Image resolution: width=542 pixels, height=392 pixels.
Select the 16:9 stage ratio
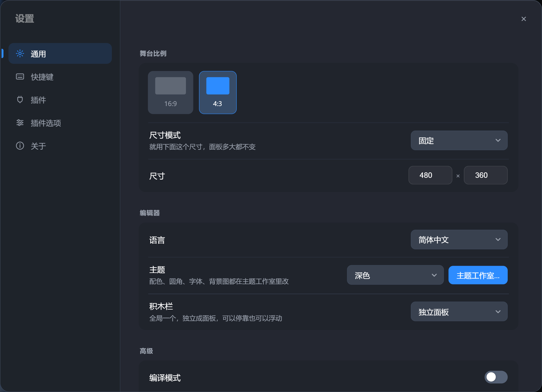point(170,93)
